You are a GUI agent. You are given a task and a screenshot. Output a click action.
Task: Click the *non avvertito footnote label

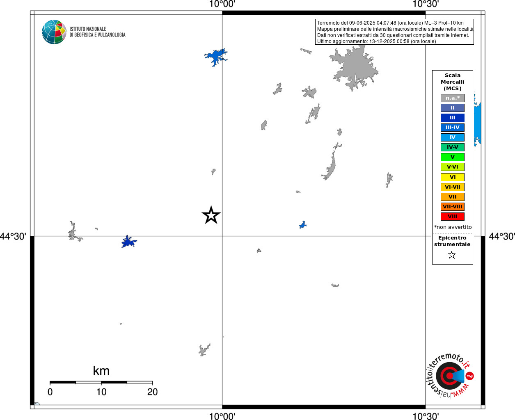453,227
